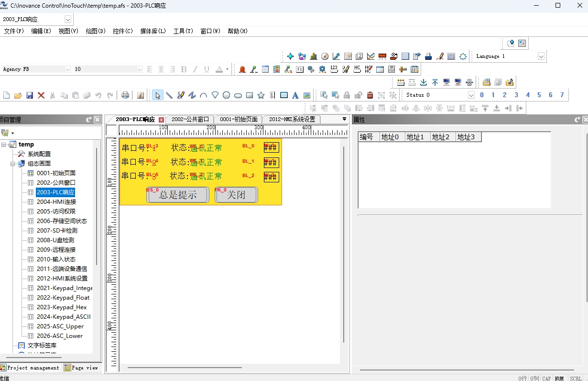Switch to status 6 button
588x381 pixels.
click(x=551, y=95)
